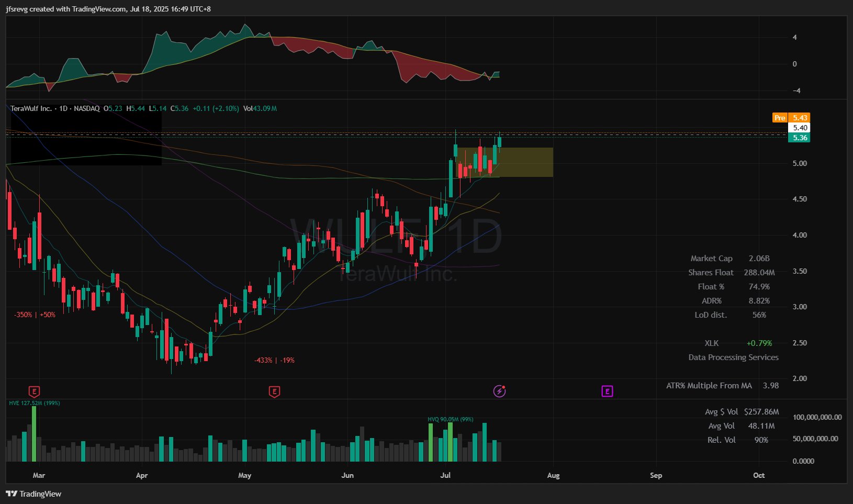Click the HVE 127.52M (199%) volume label
853x504 pixels.
pos(35,403)
